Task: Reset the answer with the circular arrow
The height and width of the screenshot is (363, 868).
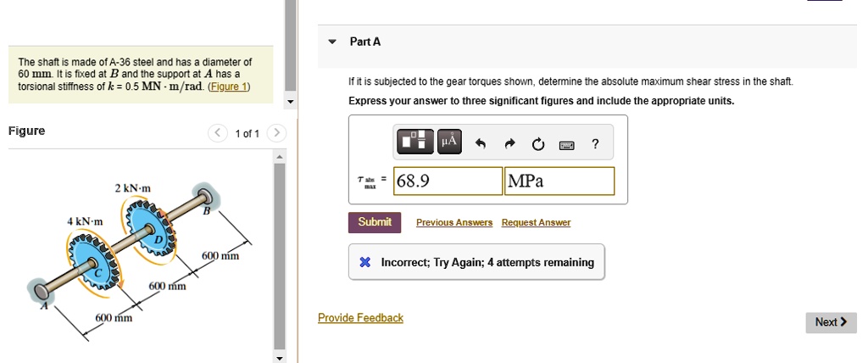Action: pos(537,144)
